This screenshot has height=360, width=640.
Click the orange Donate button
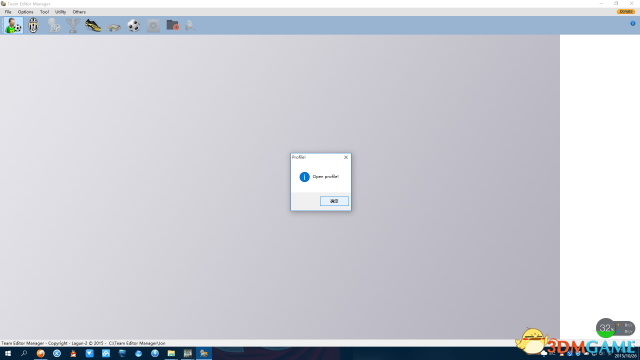[x=626, y=11]
